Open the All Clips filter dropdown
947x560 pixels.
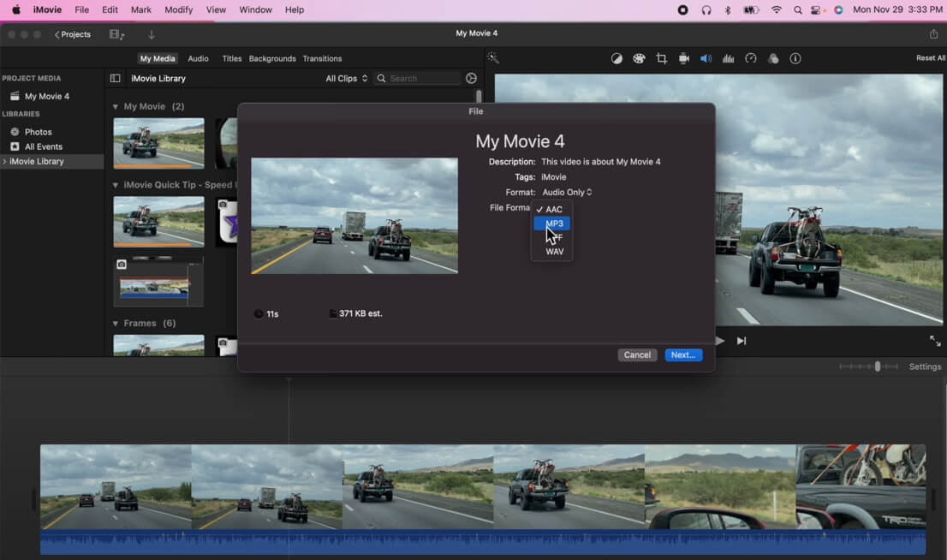[x=346, y=78]
